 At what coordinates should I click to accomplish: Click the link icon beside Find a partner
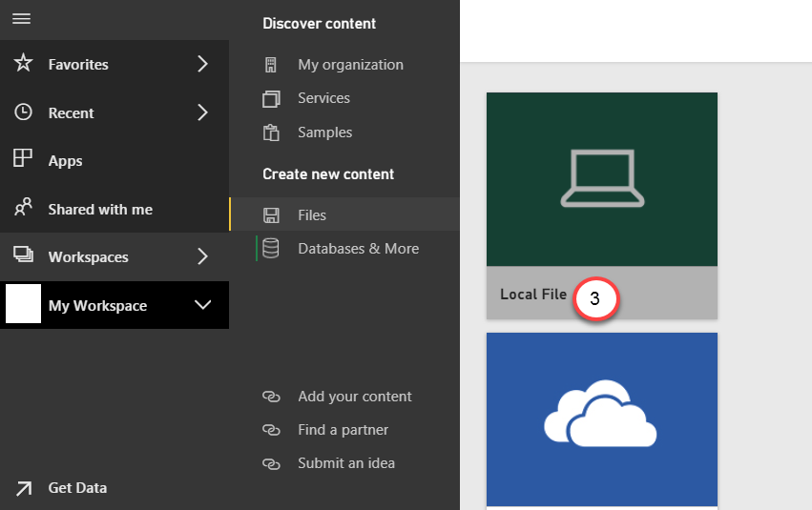pyautogui.click(x=271, y=430)
